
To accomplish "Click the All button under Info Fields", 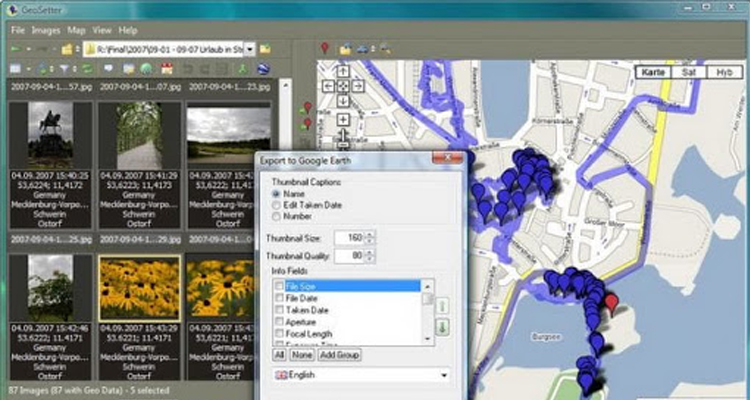I will 278,355.
